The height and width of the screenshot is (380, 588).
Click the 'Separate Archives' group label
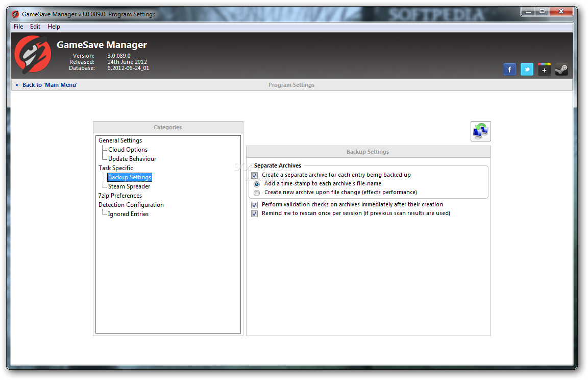278,165
